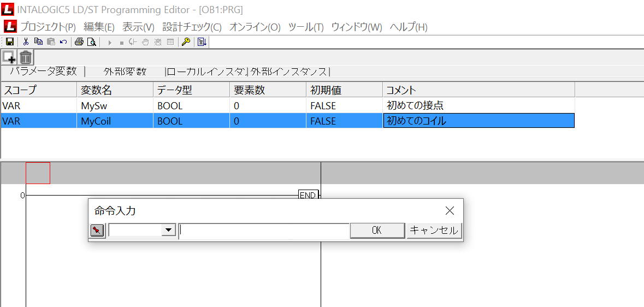Switch to the 外部変数 tab
644x307 pixels.
coord(125,72)
